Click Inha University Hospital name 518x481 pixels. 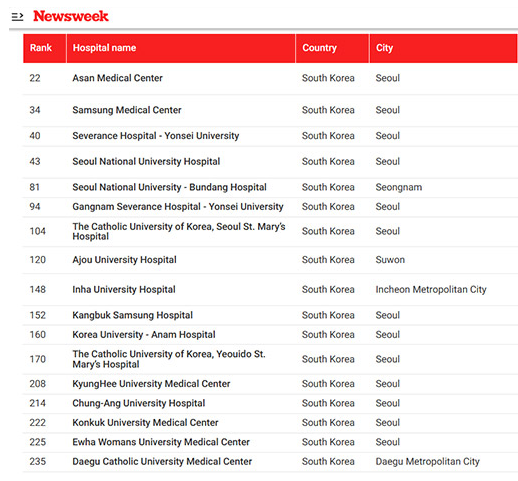[124, 290]
